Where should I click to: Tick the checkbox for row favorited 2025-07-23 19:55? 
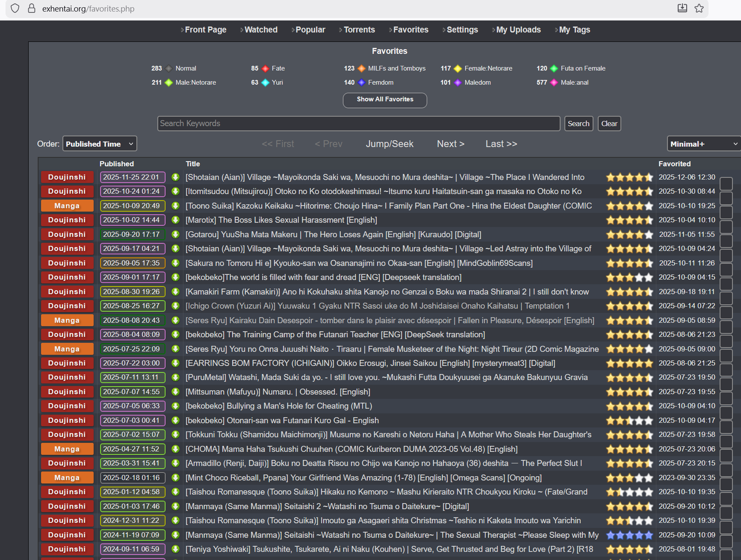tap(726, 398)
